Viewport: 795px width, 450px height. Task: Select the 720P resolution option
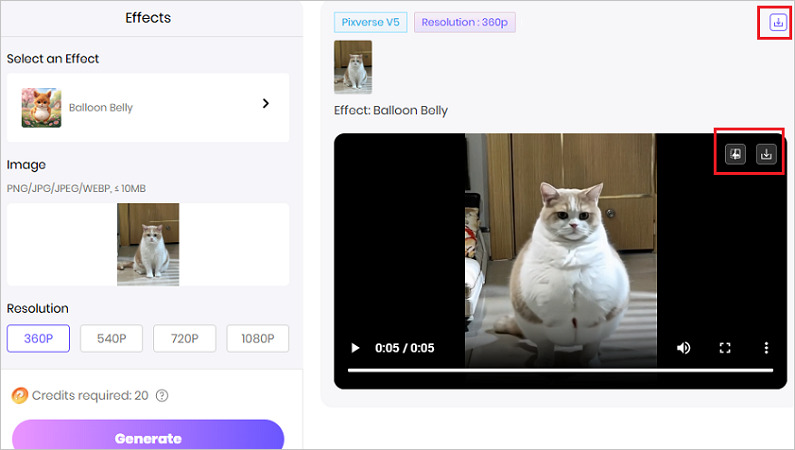click(185, 339)
